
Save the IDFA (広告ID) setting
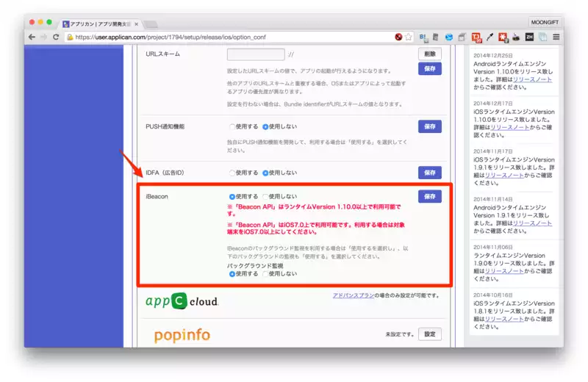coord(430,173)
